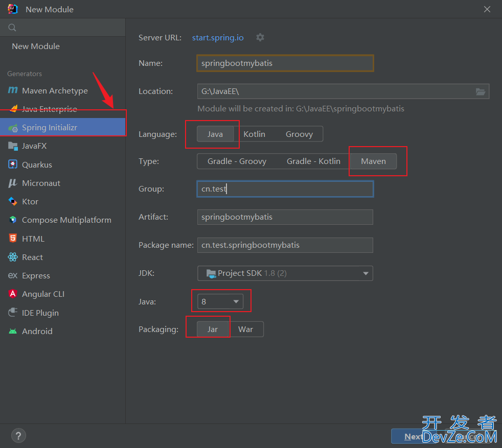Click the Android robot icon
The width and height of the screenshot is (502, 448).
point(13,331)
